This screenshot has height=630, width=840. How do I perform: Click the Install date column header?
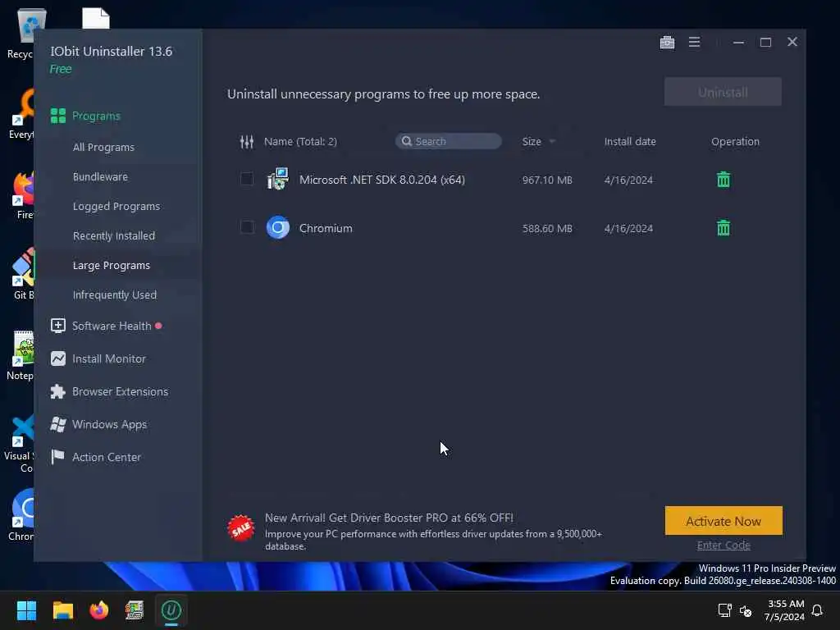630,141
